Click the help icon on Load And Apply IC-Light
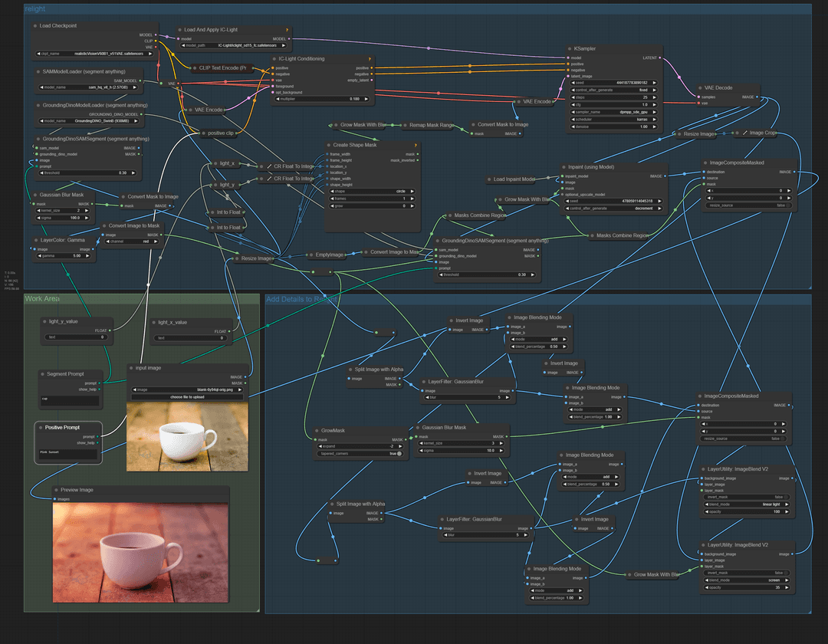Screen dimensions: 828x644 click(287, 29)
